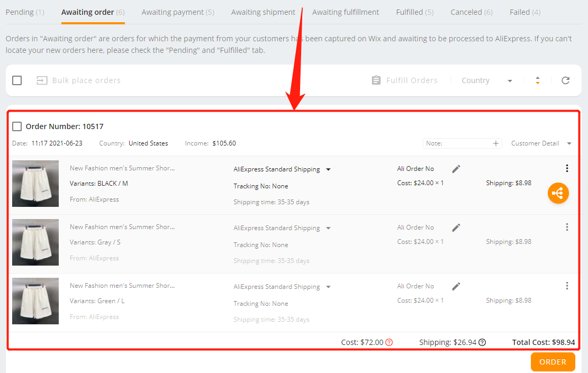This screenshot has width=588, height=373.
Task: Click the Bulk place orders label
Action: 86,80
